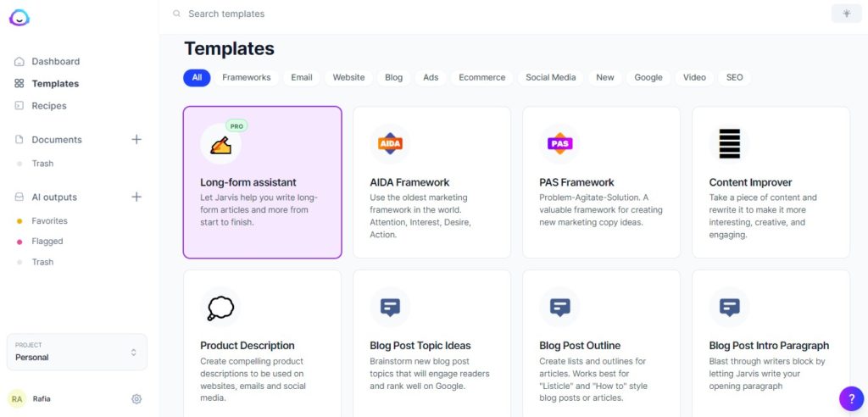Open the Long-form assistant template card
Image resolution: width=868 pixels, height=417 pixels.
263,182
